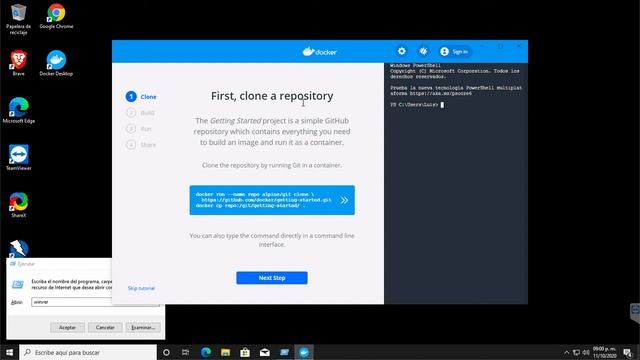Open TeamViewer desktop shortcut

(x=18, y=158)
